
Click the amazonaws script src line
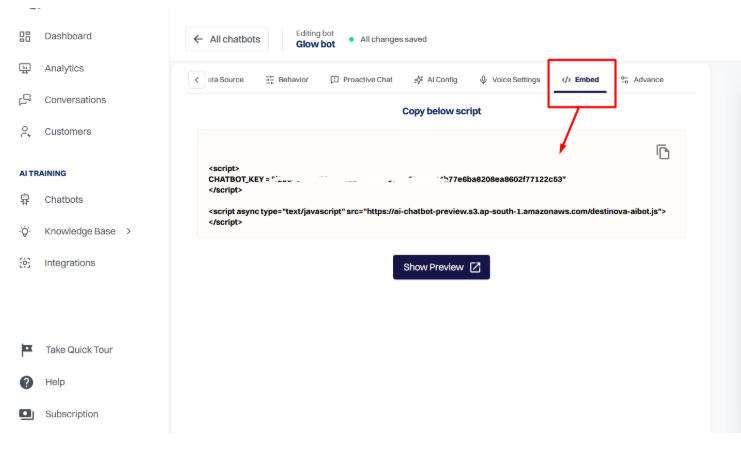pos(437,212)
